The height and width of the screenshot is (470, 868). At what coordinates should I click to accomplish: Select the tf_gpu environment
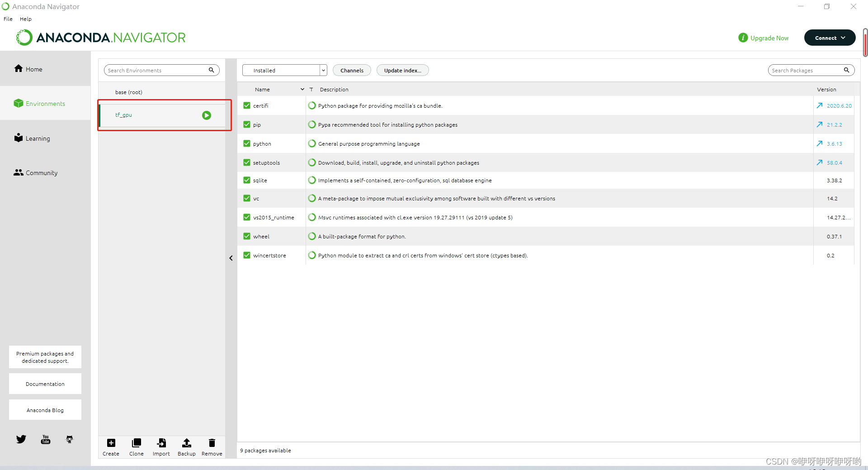(162, 115)
